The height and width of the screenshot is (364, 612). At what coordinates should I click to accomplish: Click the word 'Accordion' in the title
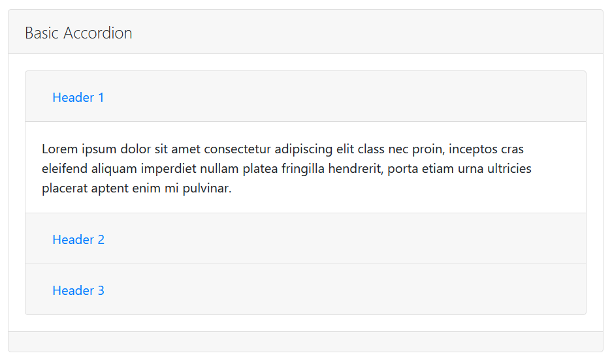97,33
